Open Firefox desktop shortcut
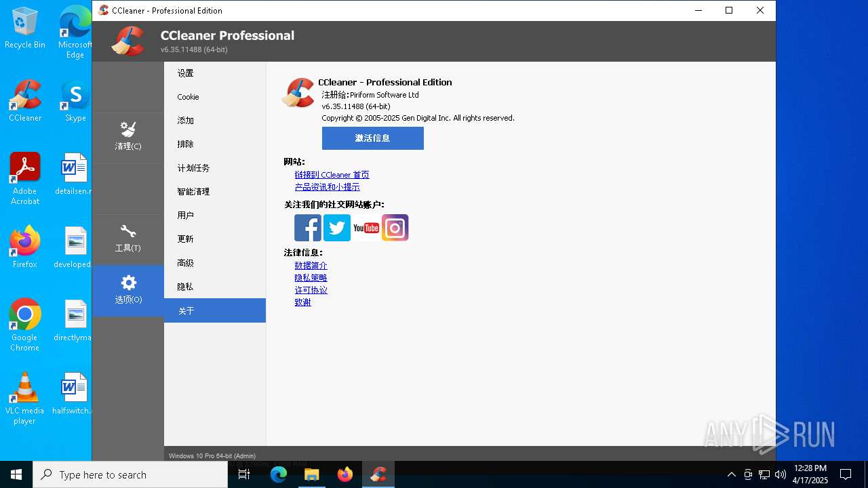 [25, 247]
